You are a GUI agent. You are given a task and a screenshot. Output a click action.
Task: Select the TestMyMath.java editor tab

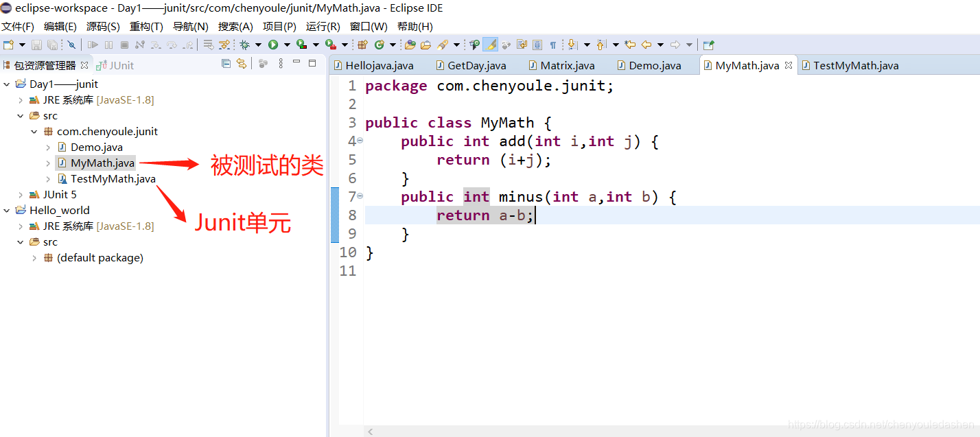tap(850, 66)
